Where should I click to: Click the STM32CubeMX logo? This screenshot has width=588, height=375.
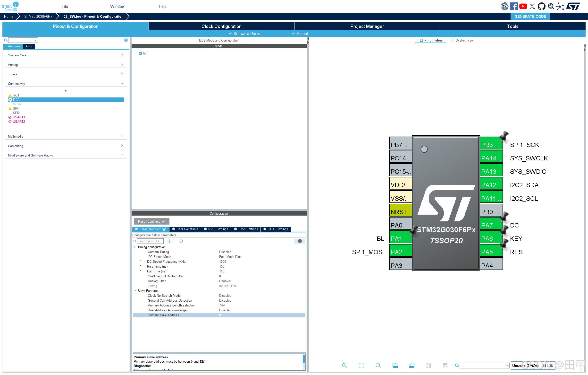tap(10, 6)
